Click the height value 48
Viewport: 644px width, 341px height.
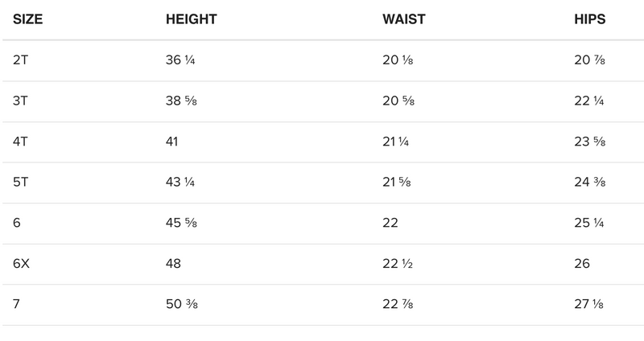tap(173, 264)
